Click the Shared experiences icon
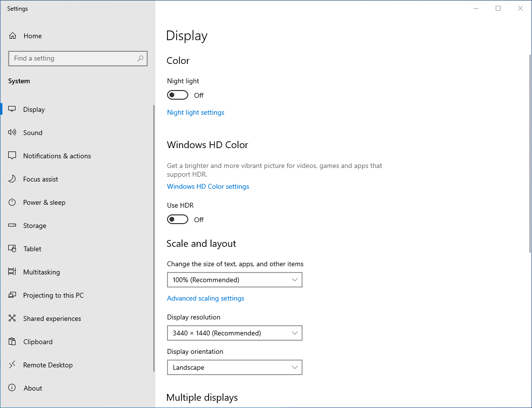The width and height of the screenshot is (532, 408). 12,318
